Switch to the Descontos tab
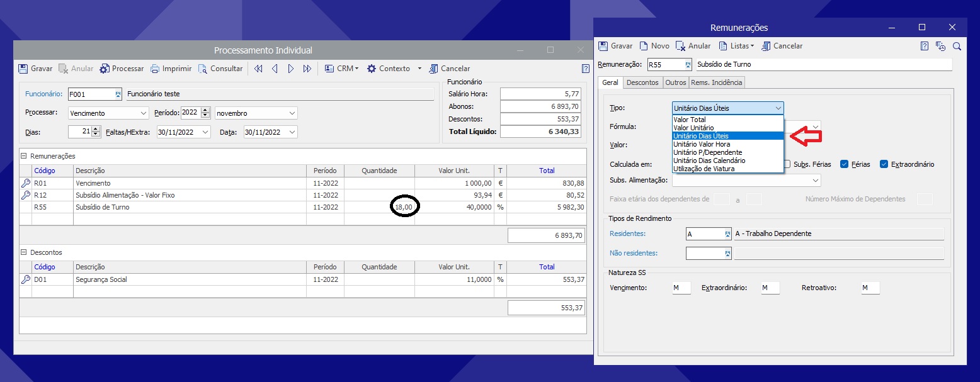 click(x=642, y=82)
